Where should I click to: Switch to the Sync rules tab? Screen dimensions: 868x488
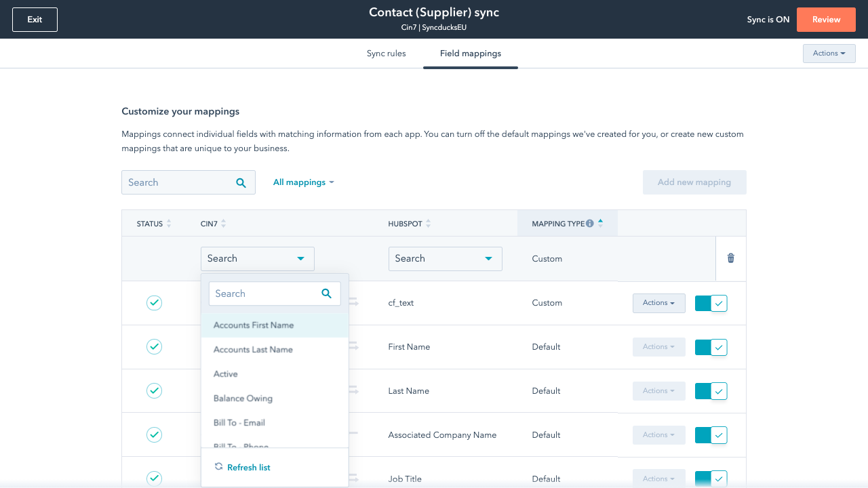[386, 54]
